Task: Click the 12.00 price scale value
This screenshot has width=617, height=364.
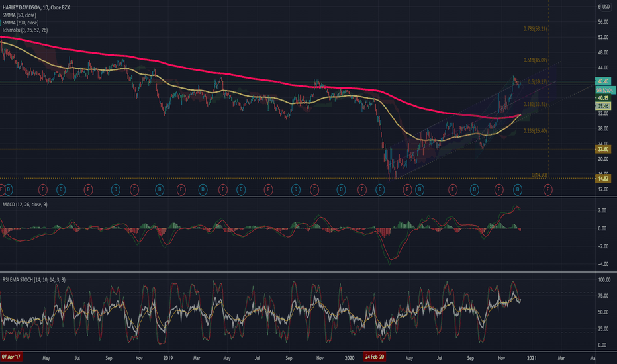Action: (x=603, y=189)
